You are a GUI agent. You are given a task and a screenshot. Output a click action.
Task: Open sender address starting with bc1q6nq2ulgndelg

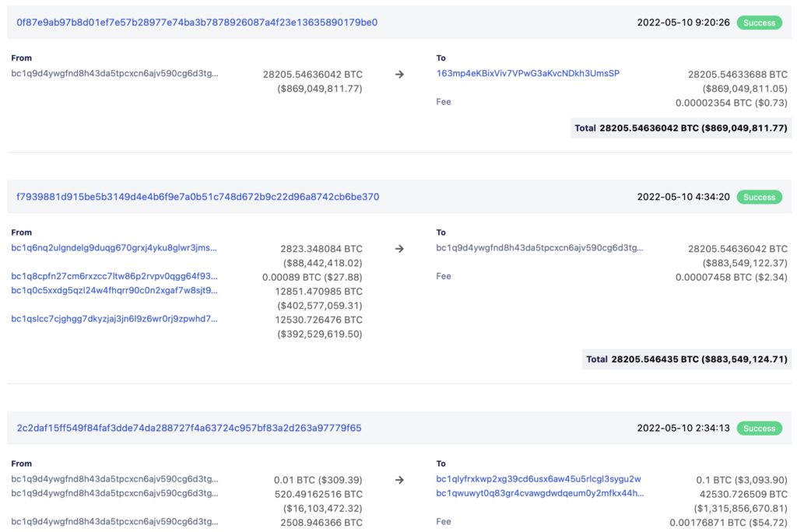114,248
